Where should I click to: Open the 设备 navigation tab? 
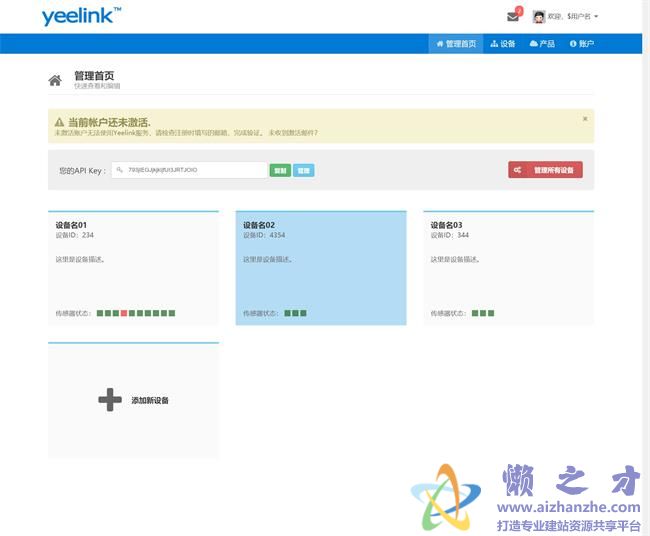tap(503, 44)
